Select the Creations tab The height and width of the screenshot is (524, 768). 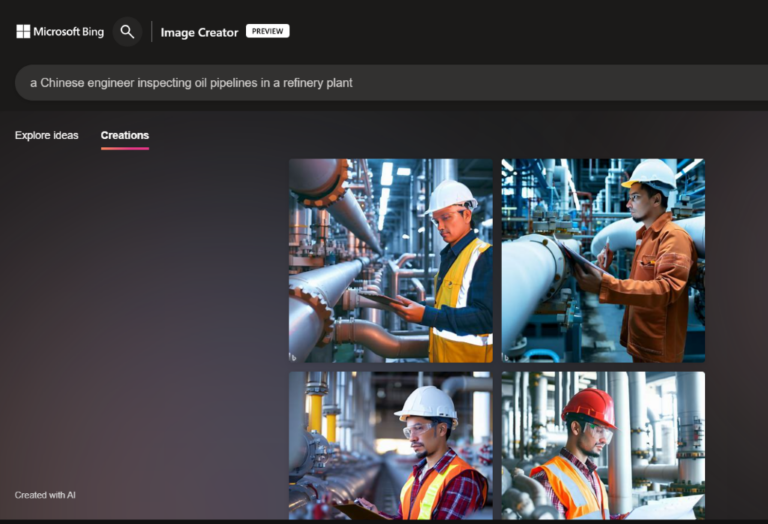click(x=125, y=136)
